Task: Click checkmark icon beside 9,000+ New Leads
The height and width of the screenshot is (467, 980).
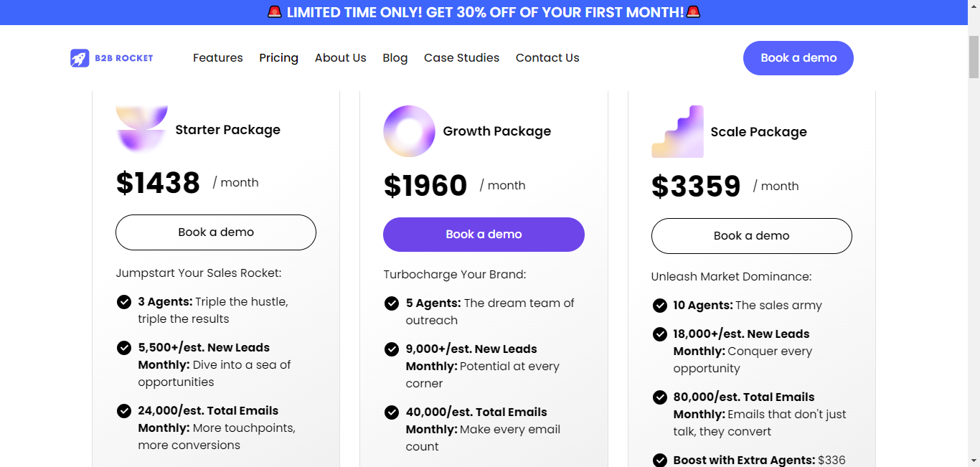Action: pos(392,349)
